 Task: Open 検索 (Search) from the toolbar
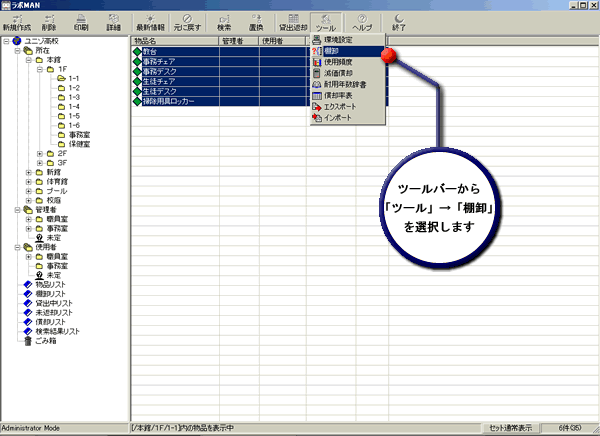click(x=224, y=23)
